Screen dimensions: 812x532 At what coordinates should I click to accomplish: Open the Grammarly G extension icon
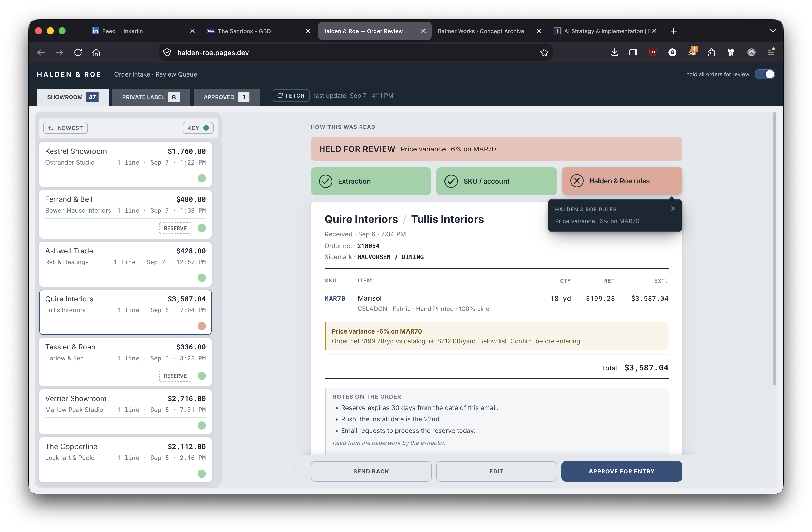tap(672, 52)
